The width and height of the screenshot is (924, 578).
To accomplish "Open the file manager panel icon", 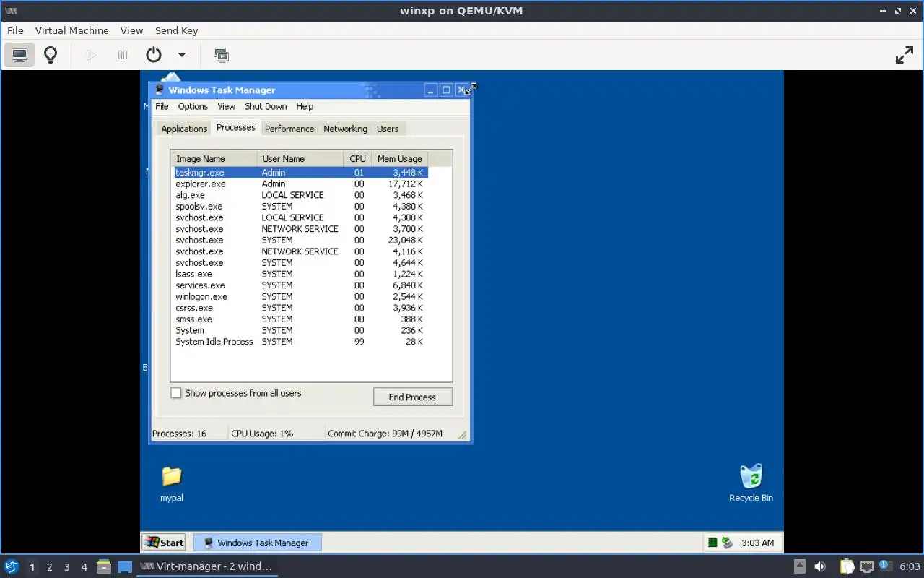I will point(104,566).
